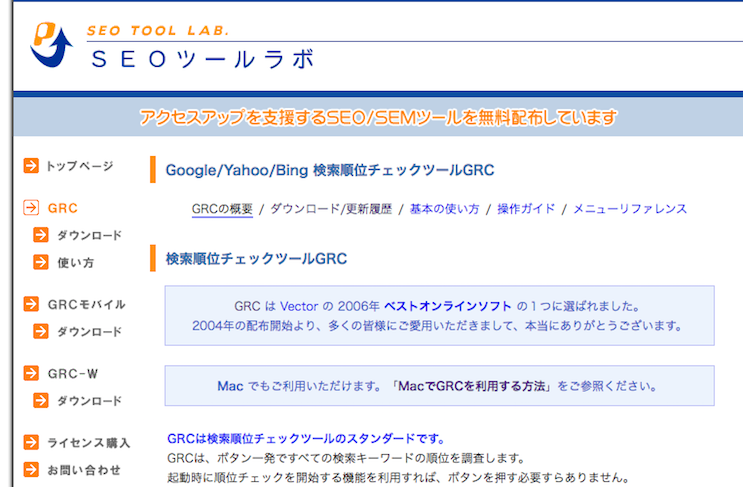Open the ライセンス購入 sidebar link
743x487 pixels.
tap(89, 443)
